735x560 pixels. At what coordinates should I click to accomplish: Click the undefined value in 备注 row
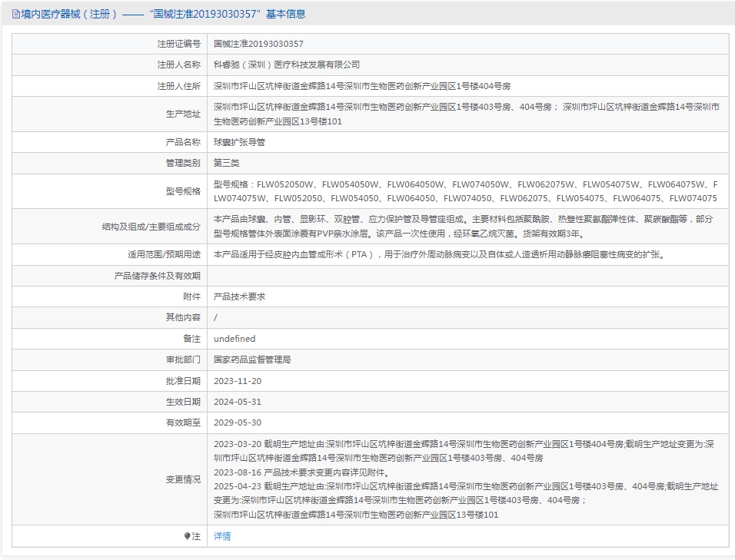click(x=234, y=339)
